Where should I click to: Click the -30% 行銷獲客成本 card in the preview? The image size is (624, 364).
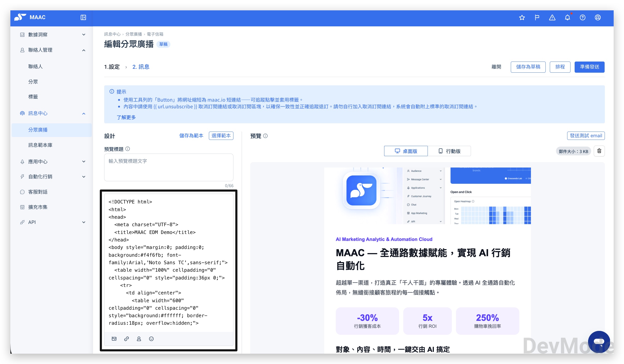367,321
